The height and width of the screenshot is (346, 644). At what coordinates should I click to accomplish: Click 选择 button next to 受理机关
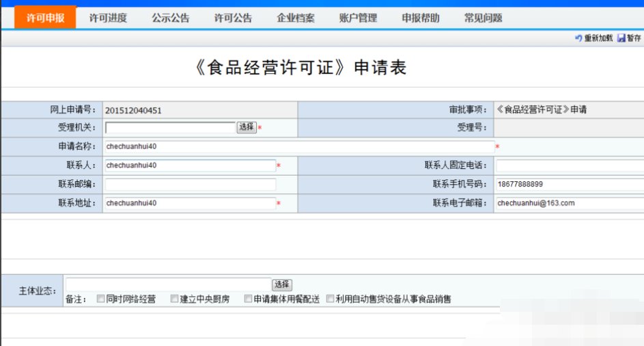(x=247, y=127)
